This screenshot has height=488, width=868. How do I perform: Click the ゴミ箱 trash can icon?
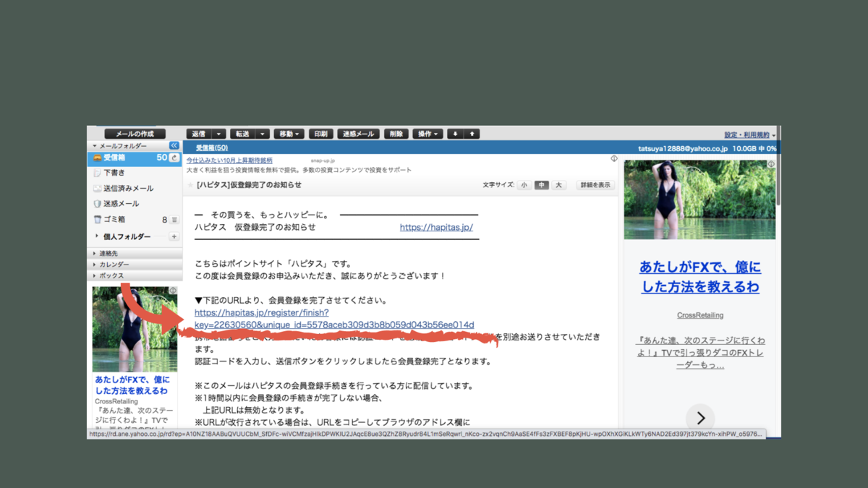(97, 220)
